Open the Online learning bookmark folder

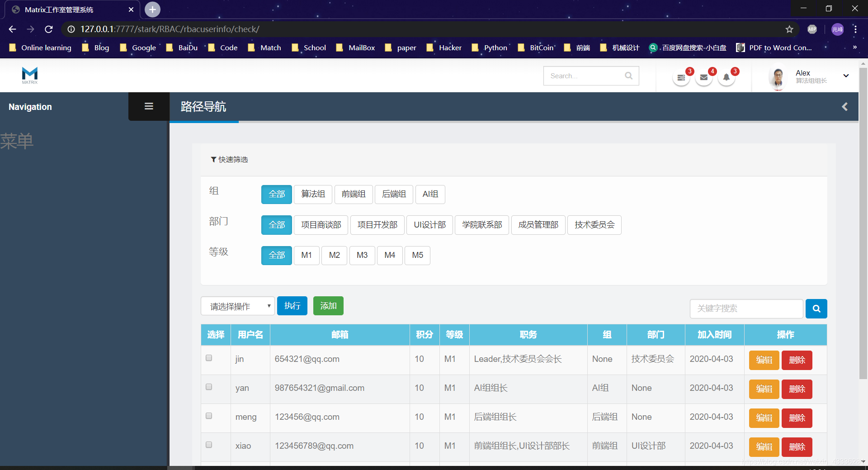click(40, 47)
